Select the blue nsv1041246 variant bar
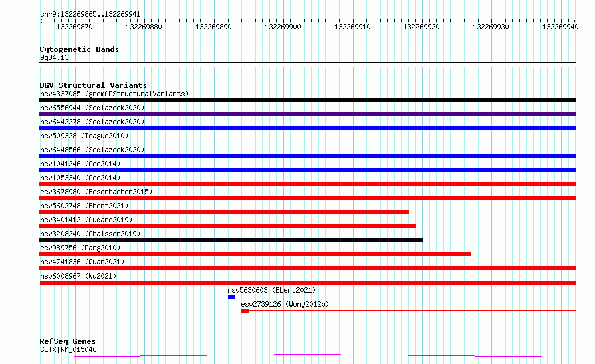This screenshot has width=595, height=364. click(308, 170)
